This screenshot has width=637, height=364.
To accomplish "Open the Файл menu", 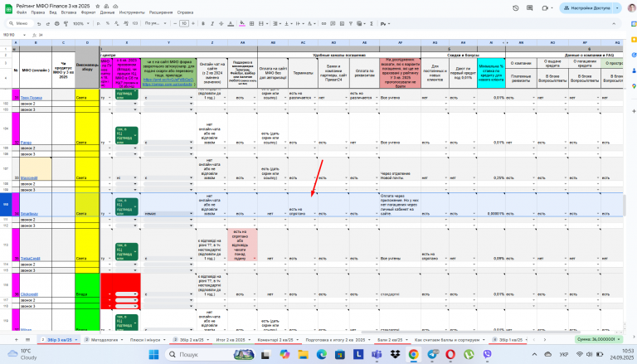I will [21, 12].
